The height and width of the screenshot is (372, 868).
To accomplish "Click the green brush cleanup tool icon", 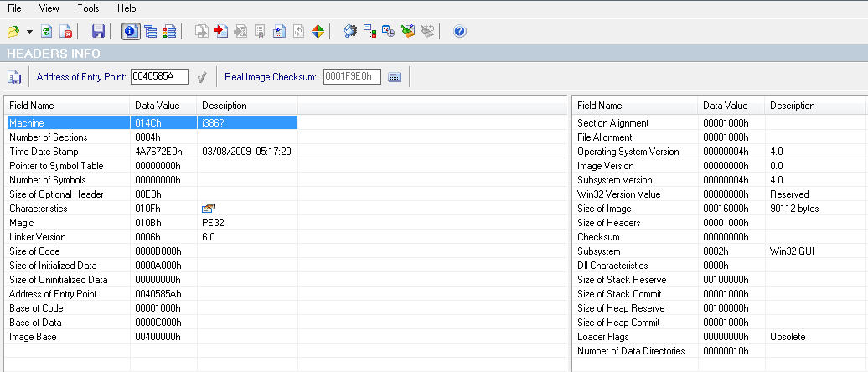I will 408,31.
